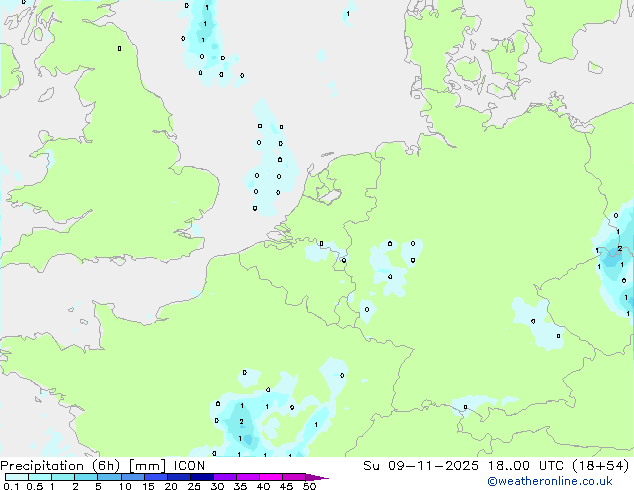Choose the 20–25 mm dark blue legend swatch
This screenshot has width=634, height=490.
pos(178,477)
